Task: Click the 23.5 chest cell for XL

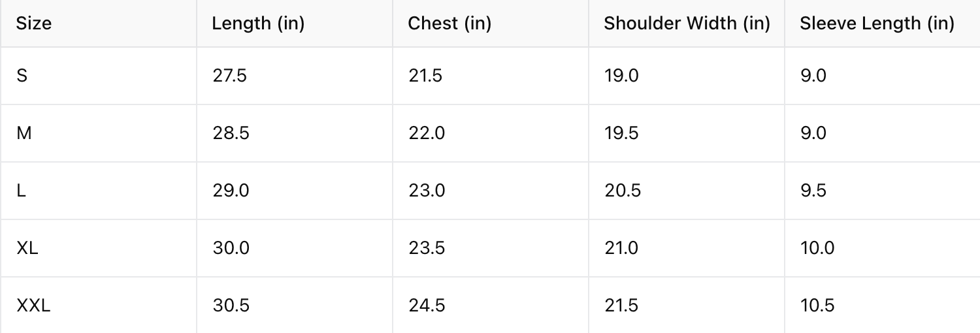Action: [427, 248]
